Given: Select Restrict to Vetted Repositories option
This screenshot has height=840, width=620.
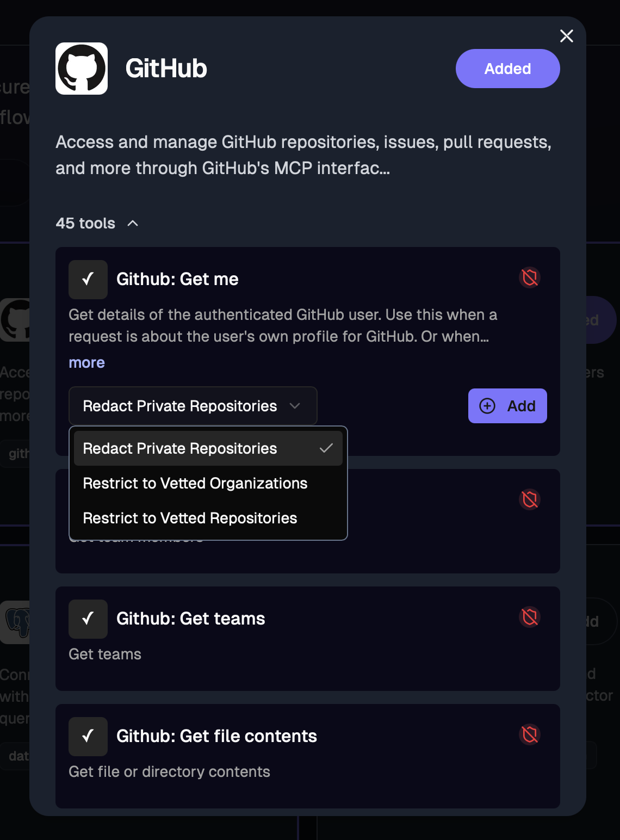Looking at the screenshot, I should [189, 518].
